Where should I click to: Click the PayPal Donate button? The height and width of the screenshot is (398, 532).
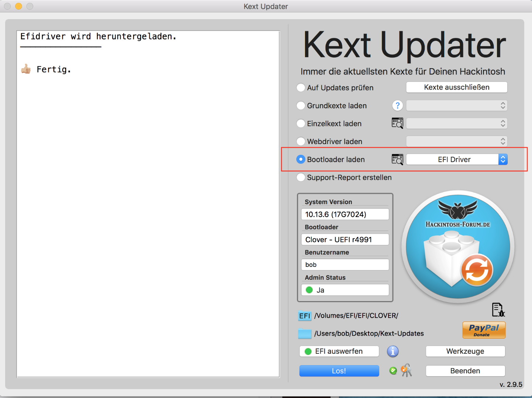[484, 330]
